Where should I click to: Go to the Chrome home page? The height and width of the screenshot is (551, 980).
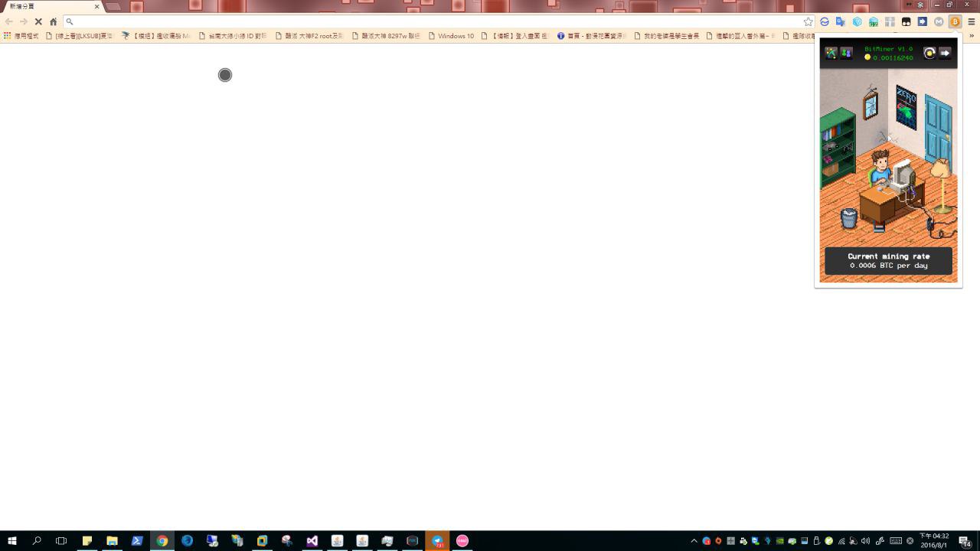tap(53, 21)
